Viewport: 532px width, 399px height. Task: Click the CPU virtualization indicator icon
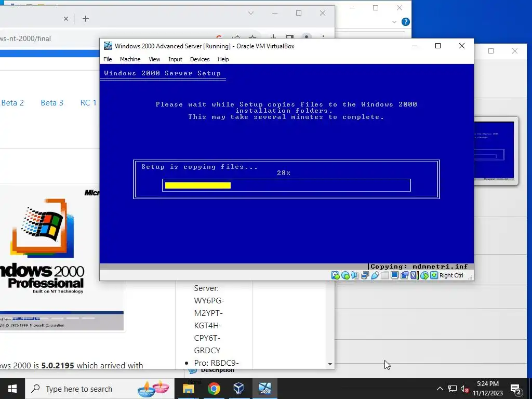pyautogui.click(x=415, y=275)
